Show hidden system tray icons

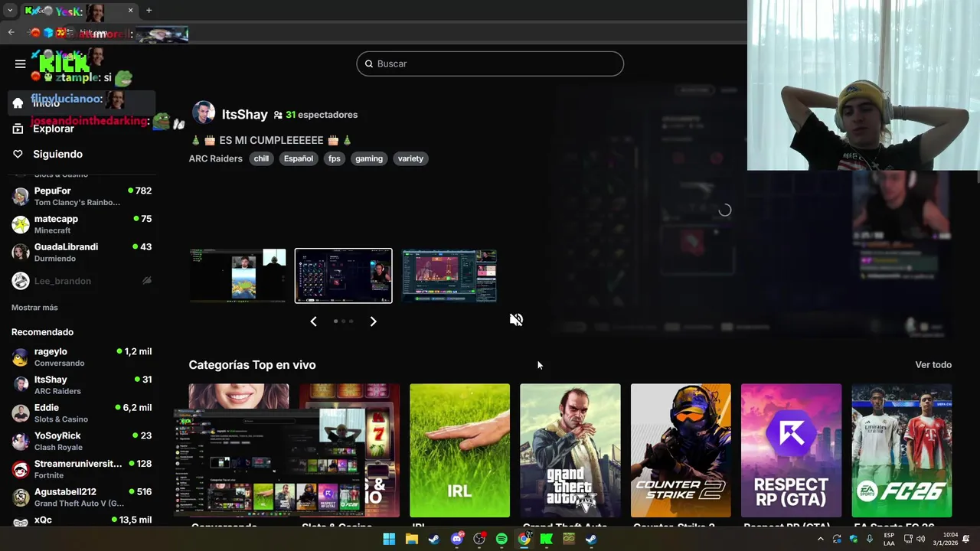coord(821,539)
